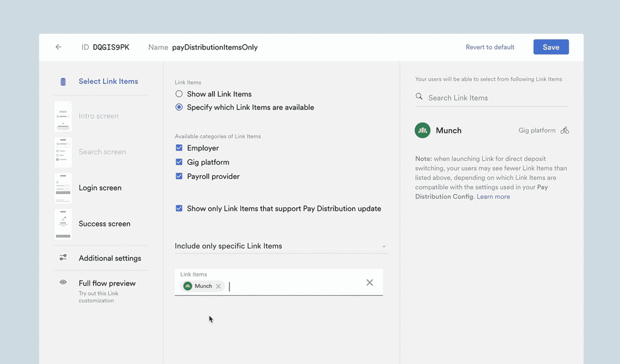Open Additional settings

110,258
